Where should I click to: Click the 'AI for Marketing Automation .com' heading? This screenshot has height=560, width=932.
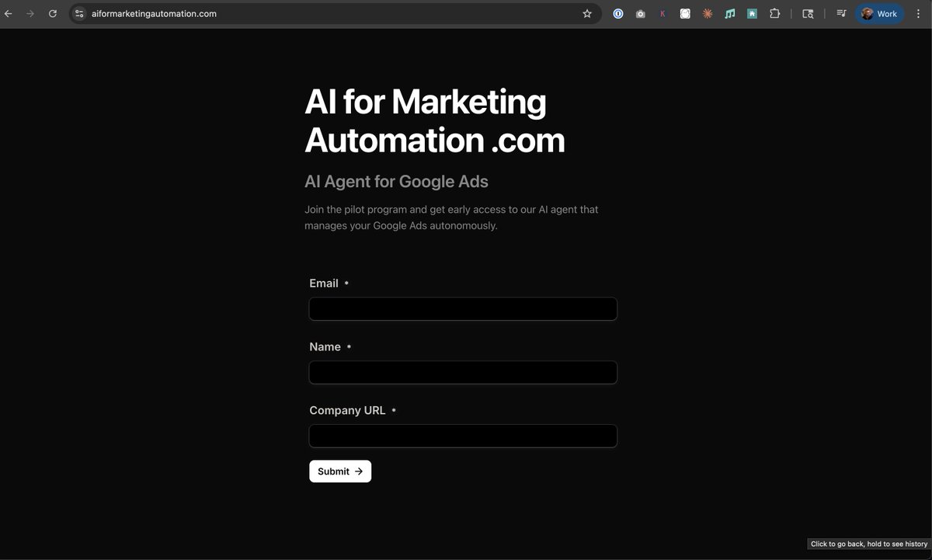435,121
